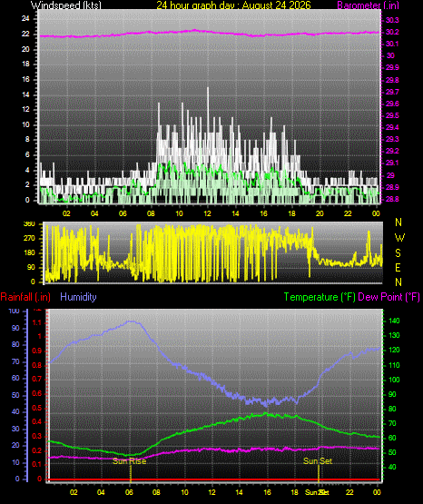Click the 29.5 barometer scale value

coord(392,115)
